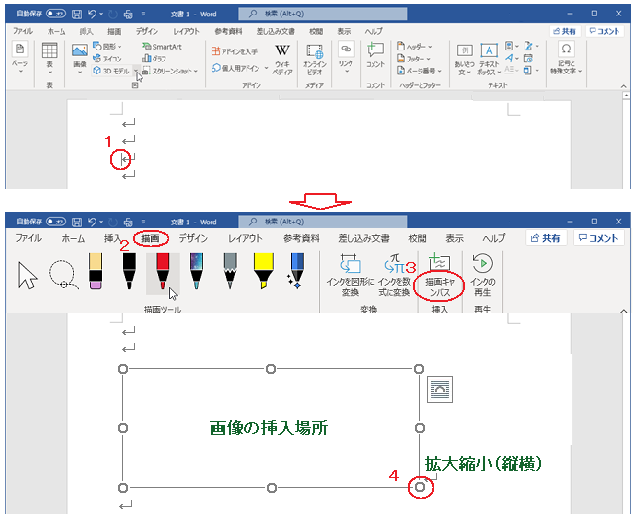Toggle 自動保存 switch in the lower window
The width and height of the screenshot is (639, 530).
(55, 221)
